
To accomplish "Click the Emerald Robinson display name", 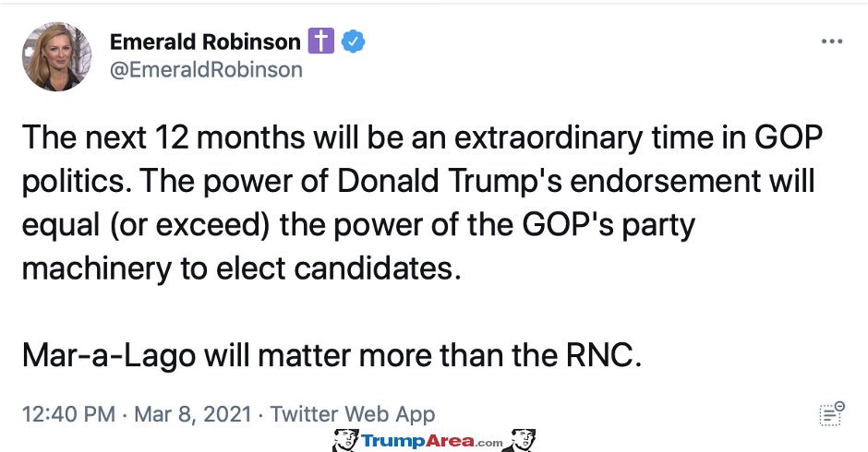I will click(x=205, y=42).
